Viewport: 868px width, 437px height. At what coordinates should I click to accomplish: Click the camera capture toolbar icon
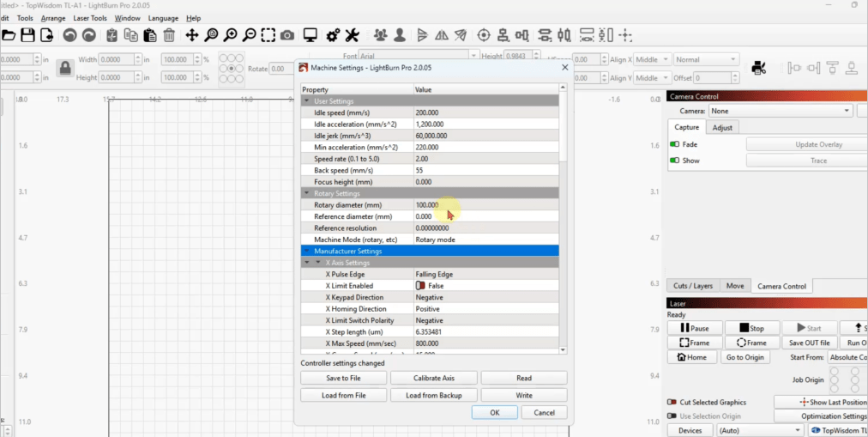coord(287,35)
